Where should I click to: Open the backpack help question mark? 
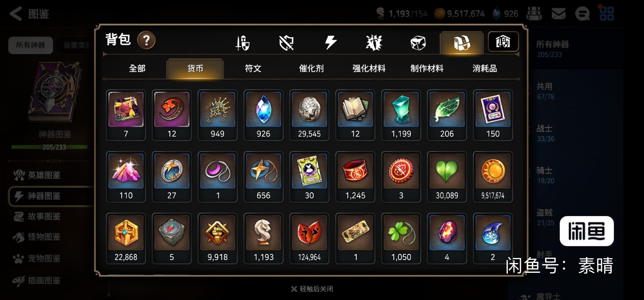(x=146, y=40)
